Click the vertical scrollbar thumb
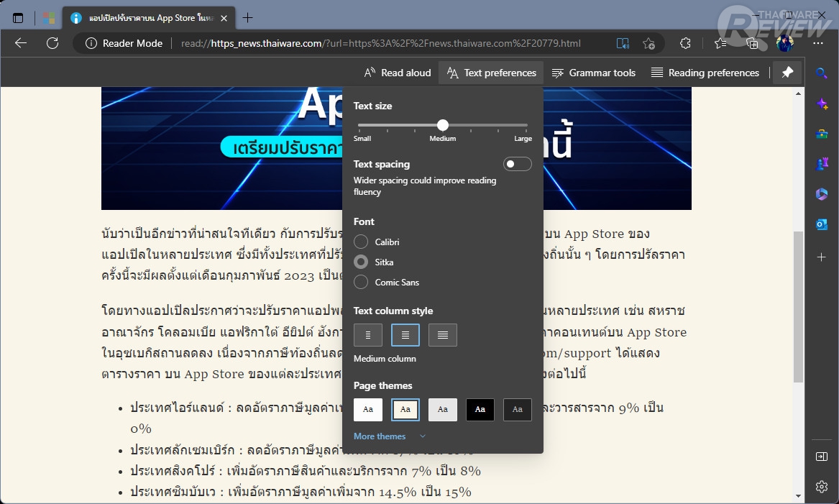The image size is (839, 504). click(798, 306)
